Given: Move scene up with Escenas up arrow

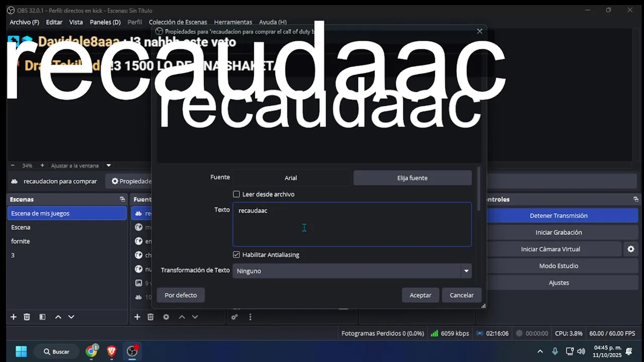Looking at the screenshot, I should coord(58,317).
